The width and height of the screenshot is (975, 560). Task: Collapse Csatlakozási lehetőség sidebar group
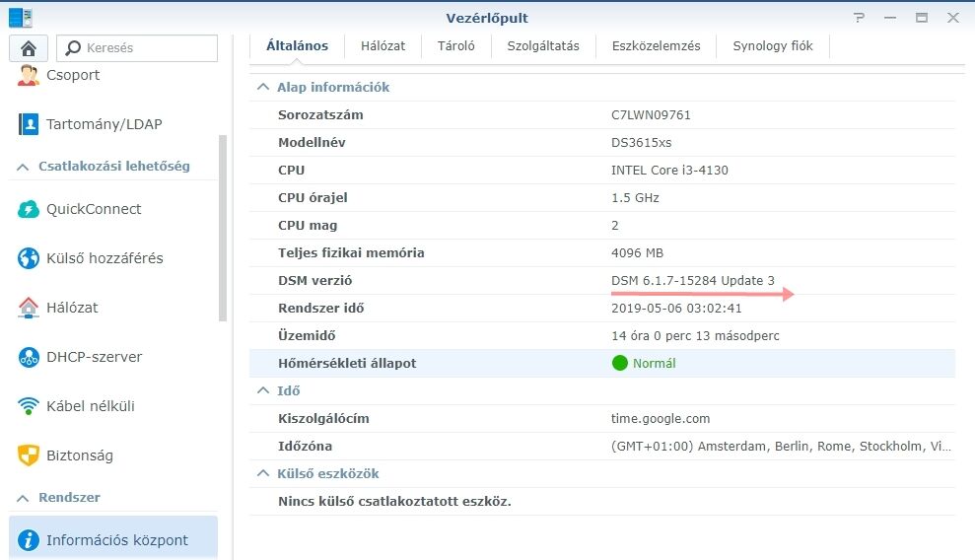click(24, 167)
